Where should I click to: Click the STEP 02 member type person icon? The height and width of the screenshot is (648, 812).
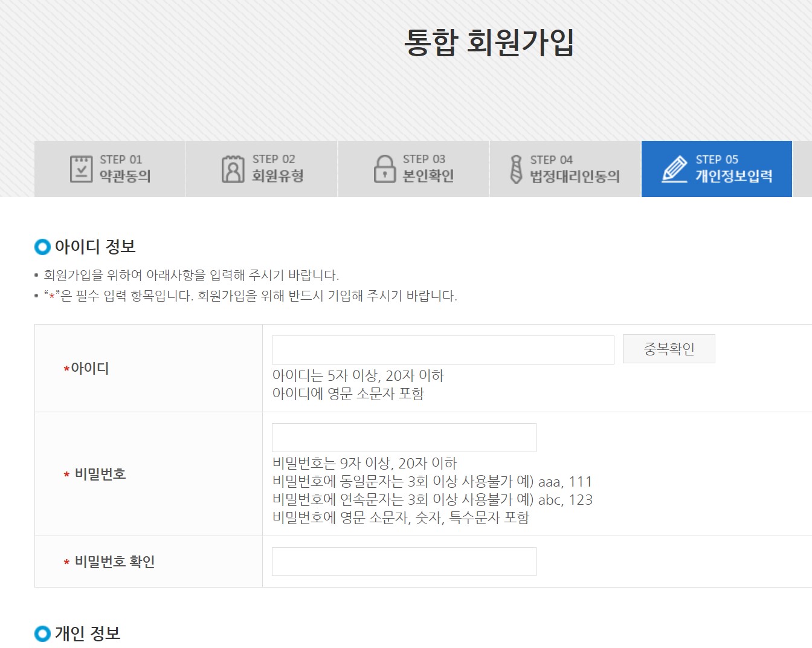[x=233, y=169]
